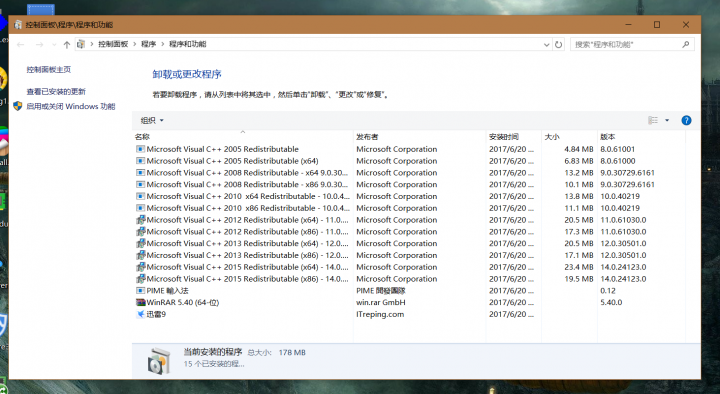Image resolution: width=720 pixels, height=394 pixels.
Task: Open the 组织 dropdown menu
Action: (152, 120)
